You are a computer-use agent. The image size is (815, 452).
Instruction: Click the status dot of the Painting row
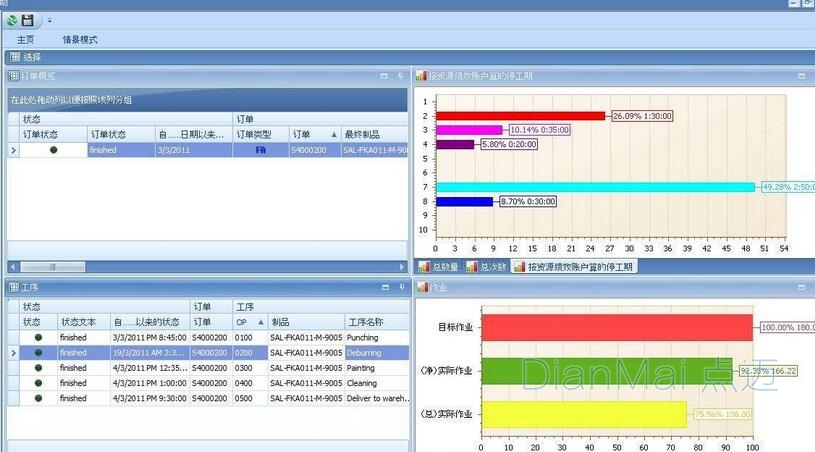tap(38, 368)
